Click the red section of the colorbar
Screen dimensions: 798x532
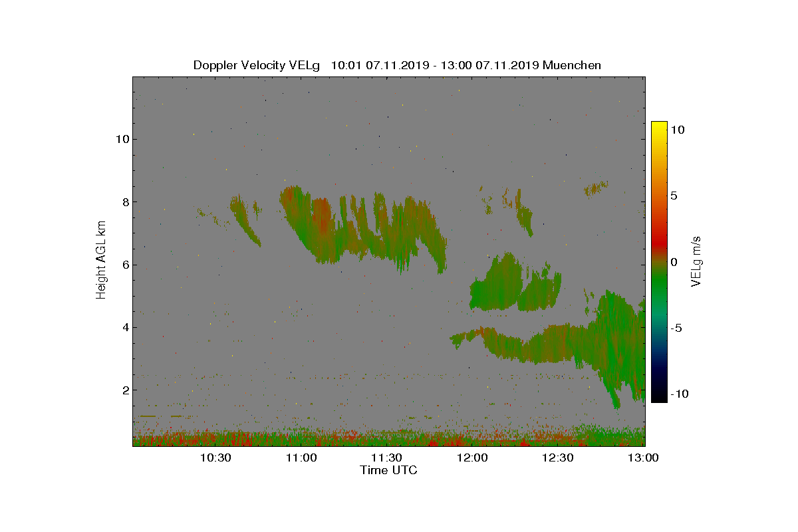(x=659, y=243)
